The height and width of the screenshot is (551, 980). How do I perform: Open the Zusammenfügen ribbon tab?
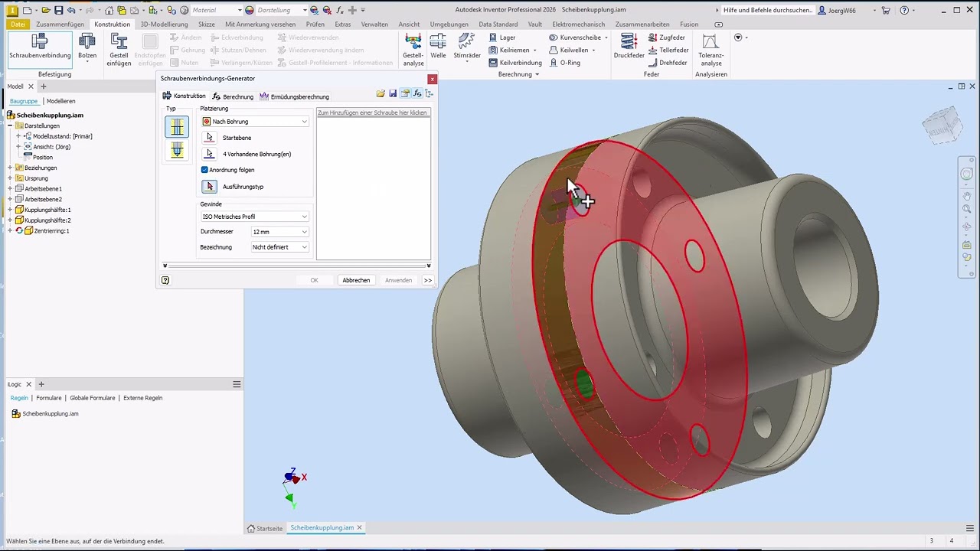point(60,24)
